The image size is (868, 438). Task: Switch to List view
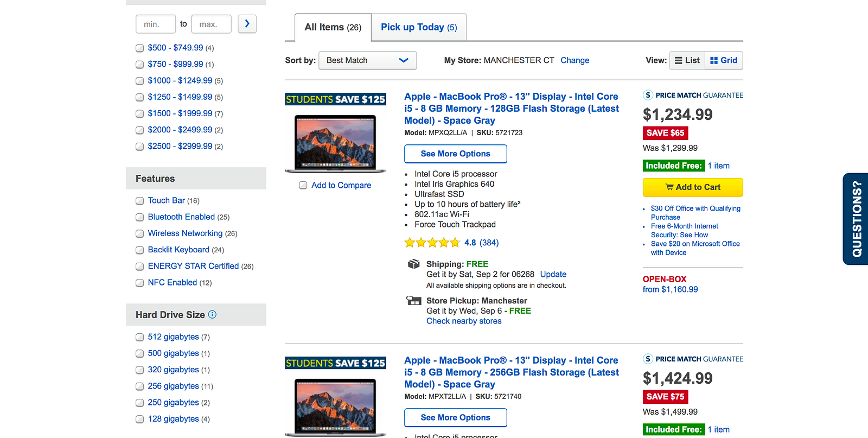[x=687, y=60]
